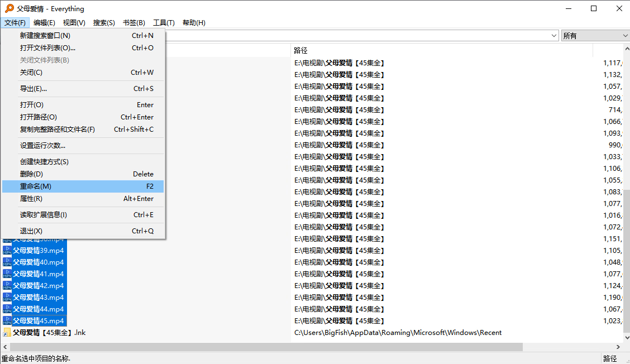The height and width of the screenshot is (364, 630).
Task: Choose 设置运行次数... menu entry
Action: 83,146
